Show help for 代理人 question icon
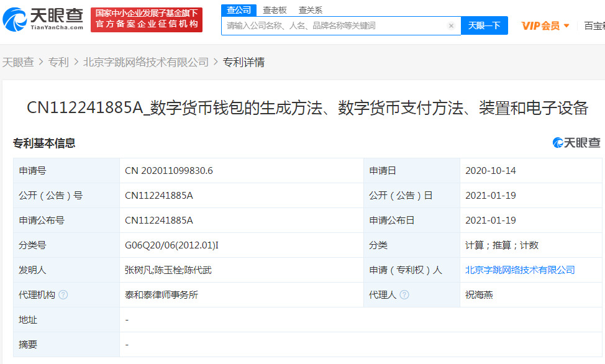 point(404,295)
